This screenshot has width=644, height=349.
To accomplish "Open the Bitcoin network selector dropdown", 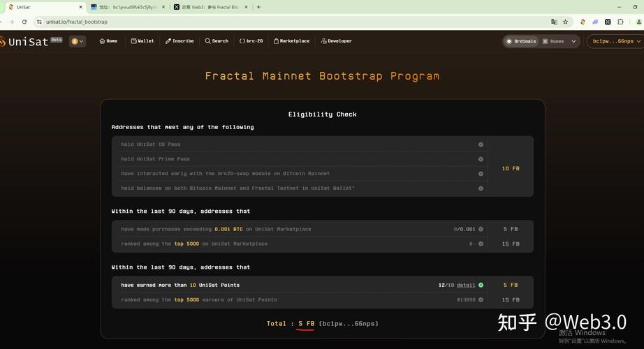I will click(78, 41).
